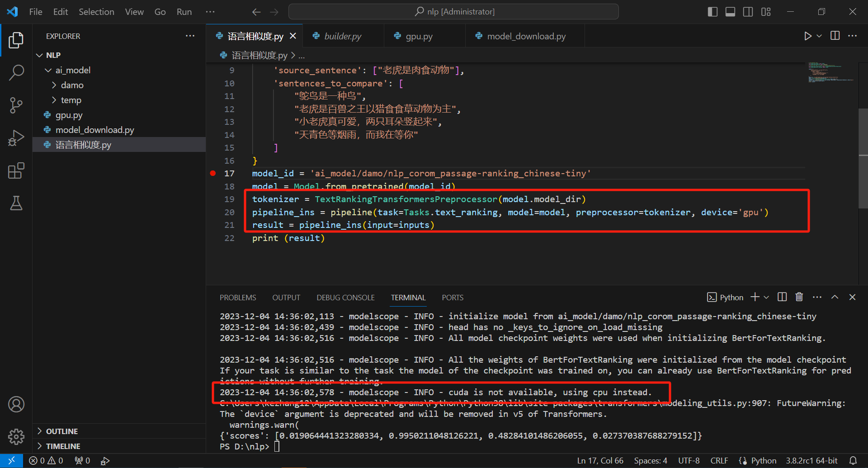This screenshot has width=868, height=468.
Task: Maximize the terminal panel size
Action: tap(835, 297)
